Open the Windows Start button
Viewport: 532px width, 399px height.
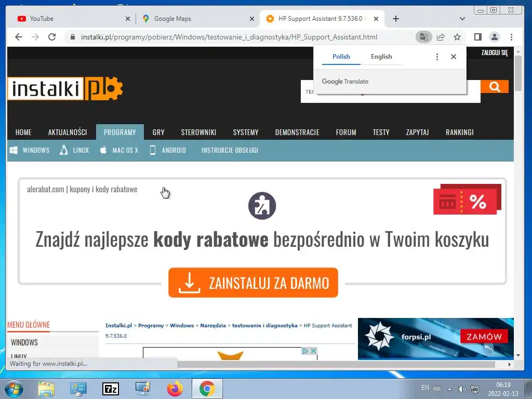[14, 389]
